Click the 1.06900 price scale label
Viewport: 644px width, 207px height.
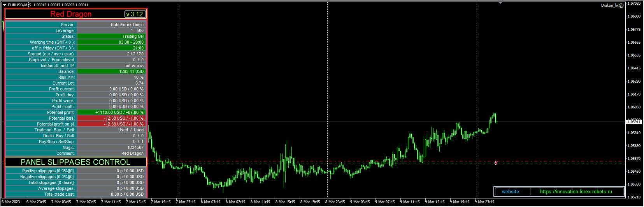tap(634, 16)
